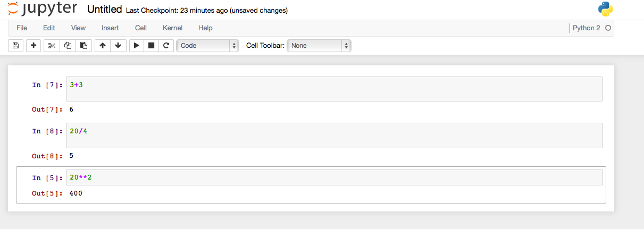
Task: Open the Insert menu
Action: tap(110, 28)
